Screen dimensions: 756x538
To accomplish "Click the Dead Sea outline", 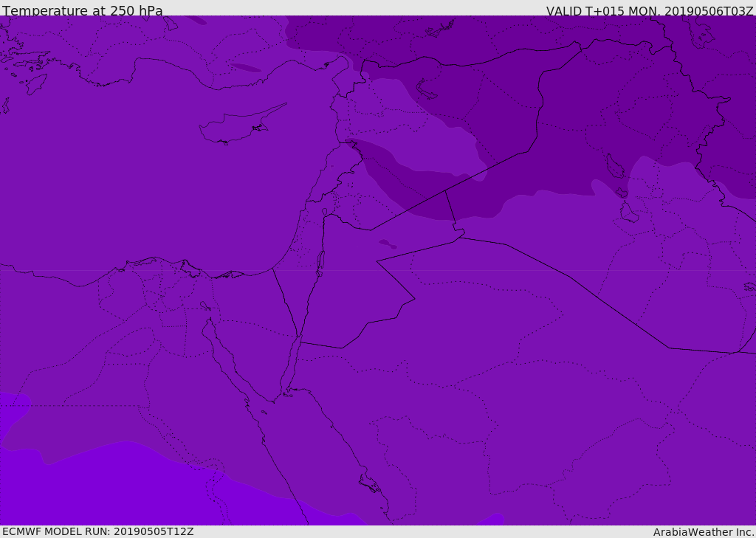I will (320, 261).
